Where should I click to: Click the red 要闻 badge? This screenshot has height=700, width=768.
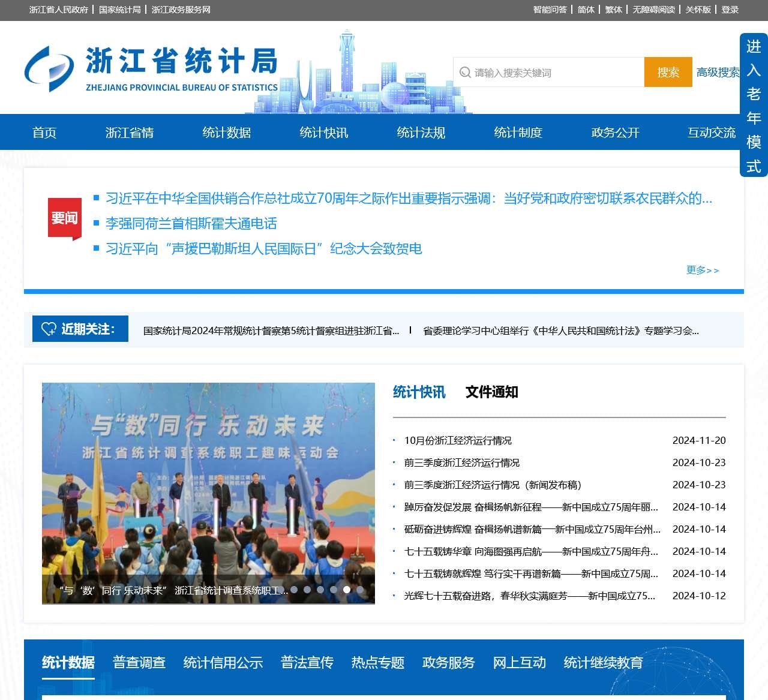64,218
